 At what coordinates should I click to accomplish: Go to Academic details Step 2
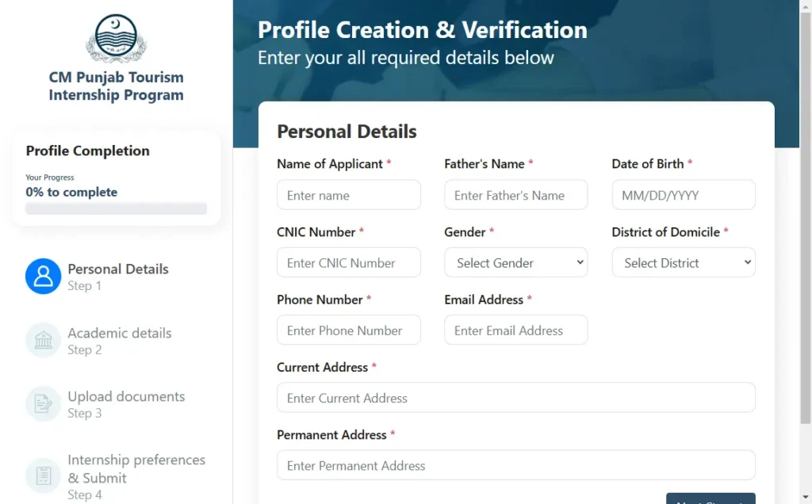pyautogui.click(x=120, y=341)
